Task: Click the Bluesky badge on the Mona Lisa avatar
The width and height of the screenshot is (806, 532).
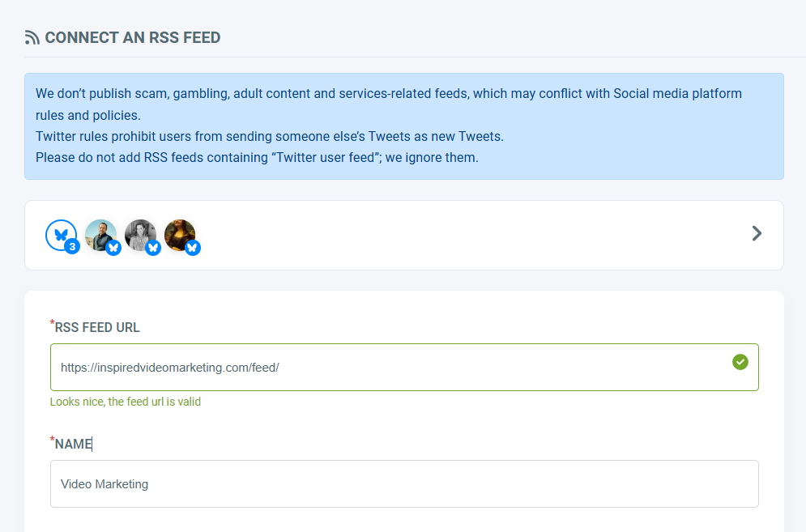Action: [192, 249]
